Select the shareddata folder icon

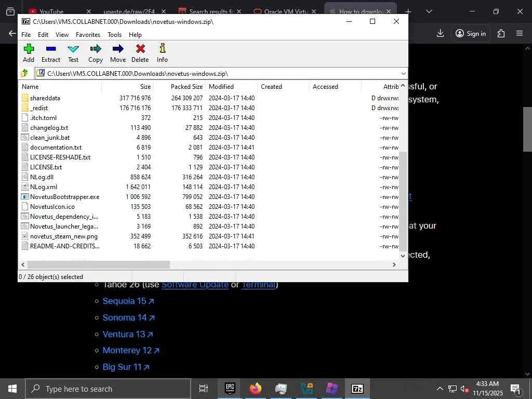(x=25, y=98)
